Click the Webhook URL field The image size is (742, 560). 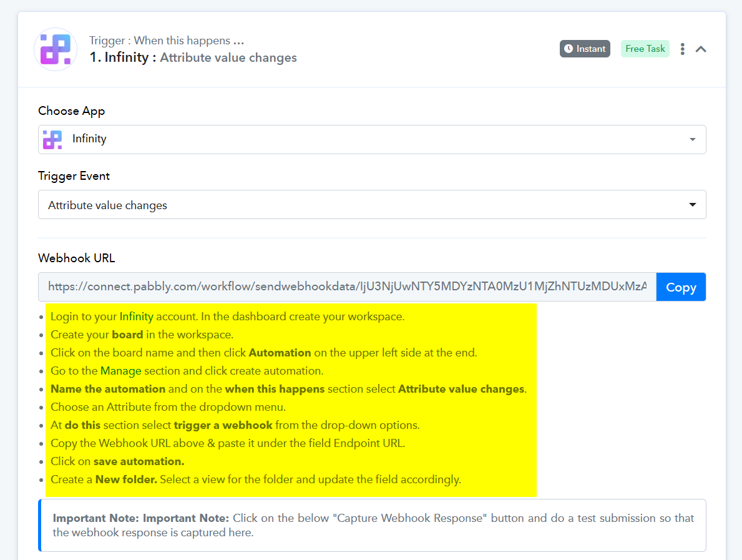[348, 287]
